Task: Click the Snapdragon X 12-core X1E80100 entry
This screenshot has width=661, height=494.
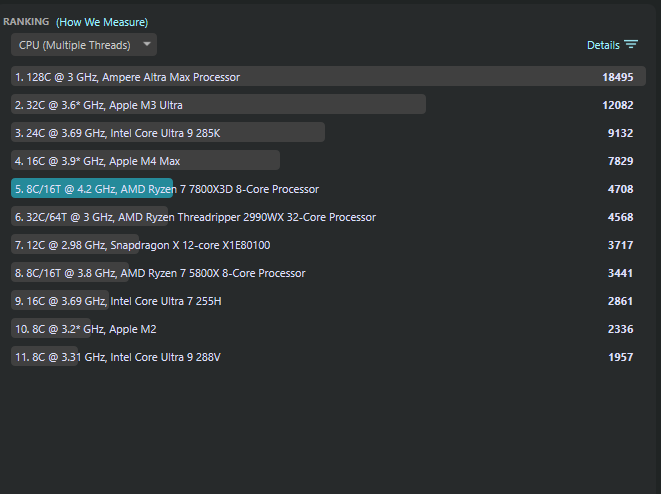Action: click(x=142, y=245)
